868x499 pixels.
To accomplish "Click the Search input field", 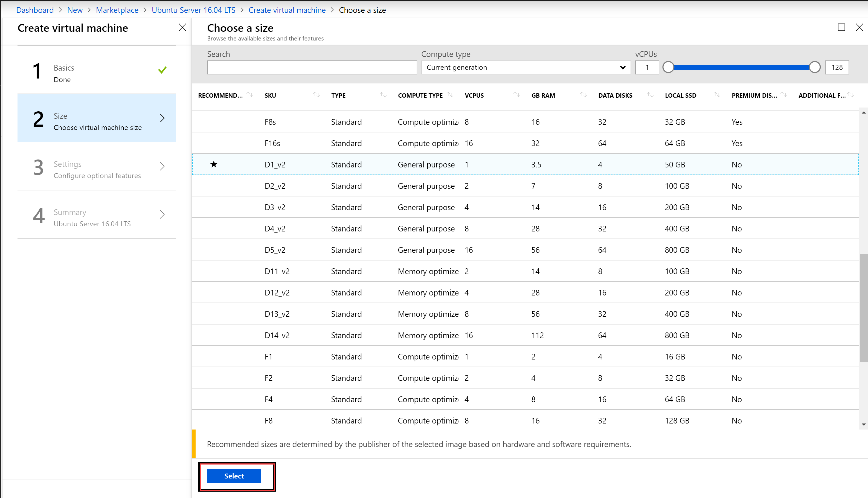I will pyautogui.click(x=313, y=67).
